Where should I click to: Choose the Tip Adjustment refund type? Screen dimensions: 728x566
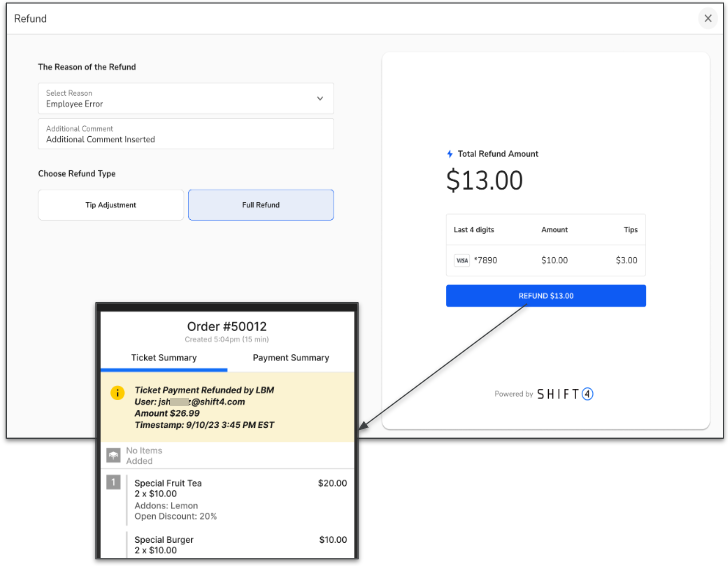[x=111, y=205]
